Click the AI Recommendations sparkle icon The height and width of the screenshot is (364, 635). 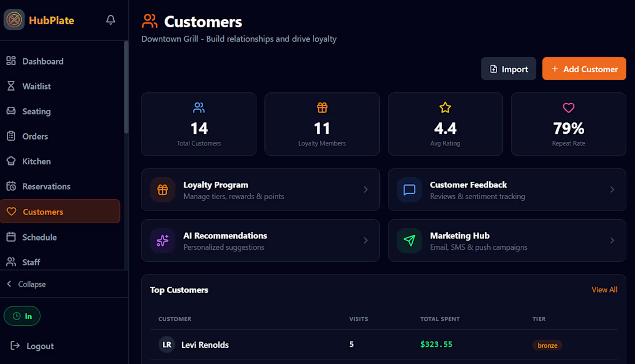click(162, 241)
